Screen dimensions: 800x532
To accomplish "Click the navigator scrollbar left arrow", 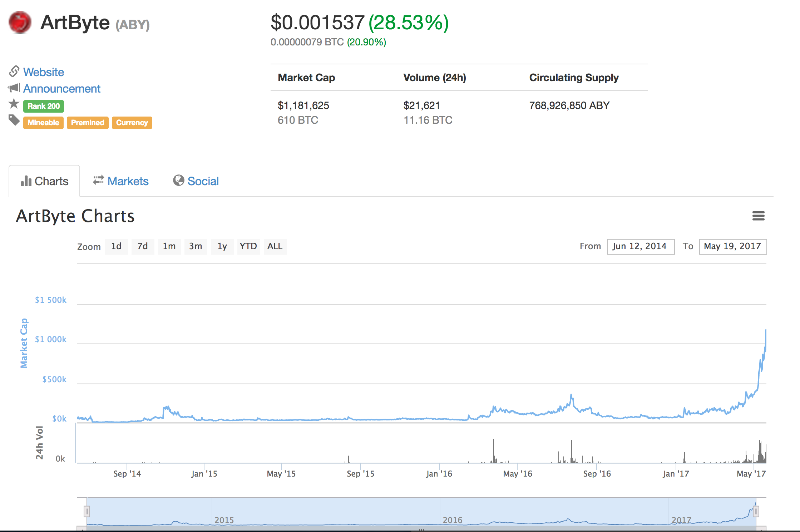I will [82, 529].
